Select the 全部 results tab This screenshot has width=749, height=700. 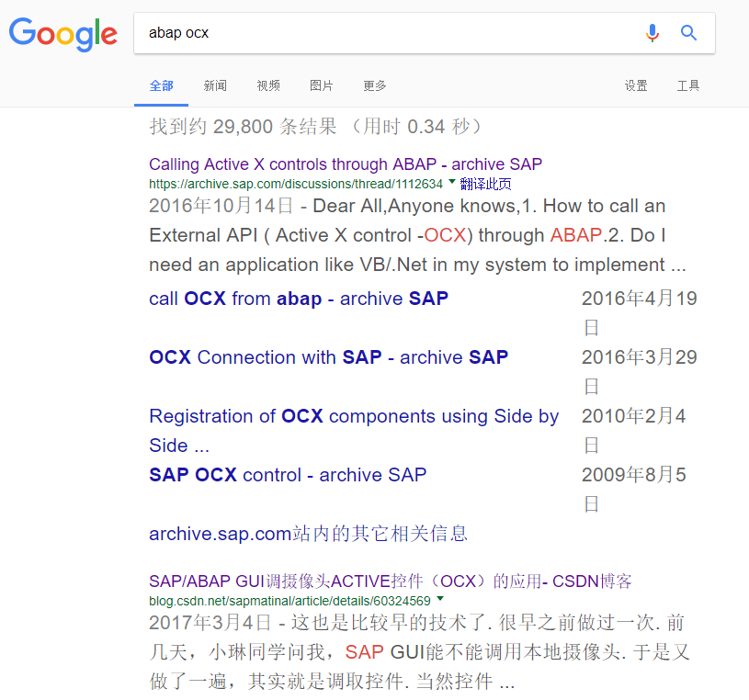tap(162, 86)
